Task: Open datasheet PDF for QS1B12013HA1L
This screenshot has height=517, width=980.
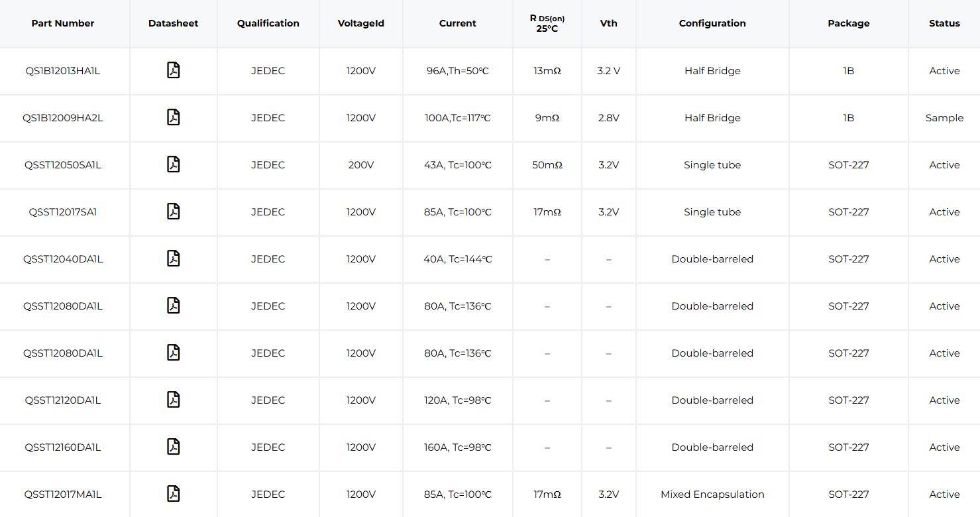Action: tap(173, 70)
